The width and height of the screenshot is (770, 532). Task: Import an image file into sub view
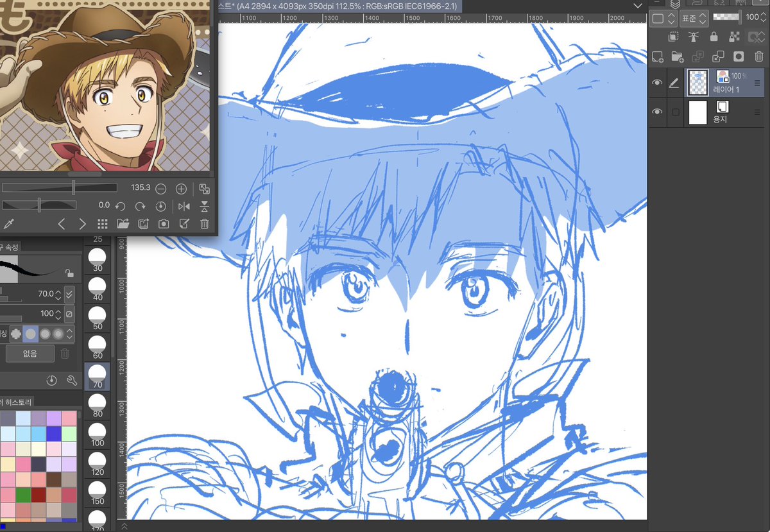coord(123,224)
